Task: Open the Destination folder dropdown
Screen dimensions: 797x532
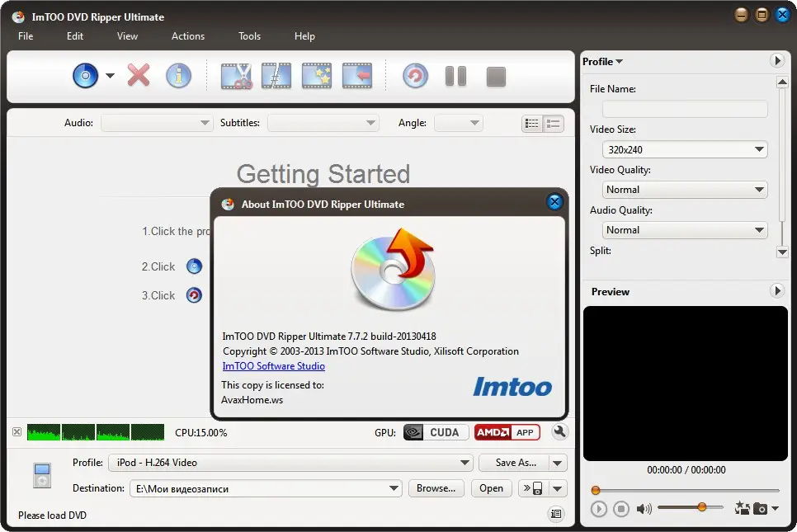Action: click(x=266, y=488)
